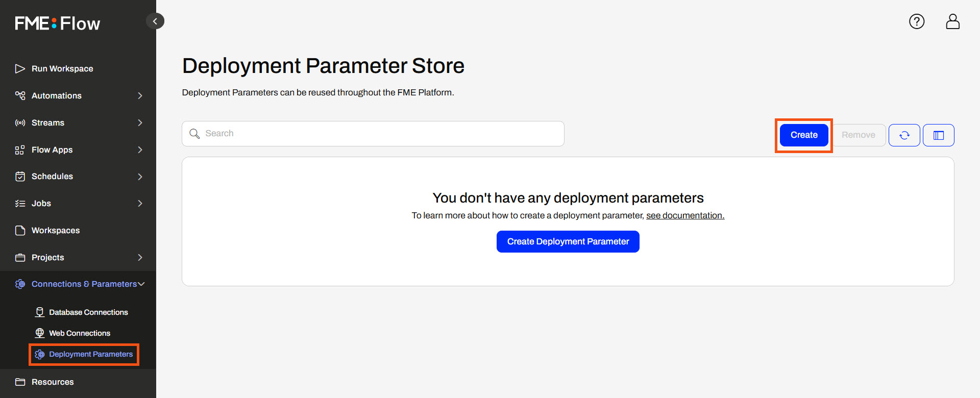Viewport: 980px width, 398px height.
Task: Follow the see documentation link
Action: coord(685,215)
